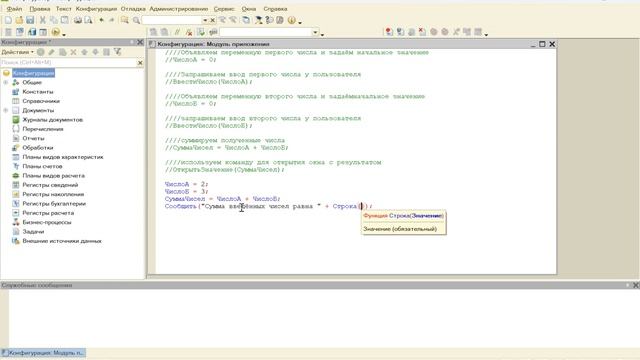Open the Действия dropdown
Viewport: 640px width, 360px height.
(x=18, y=52)
